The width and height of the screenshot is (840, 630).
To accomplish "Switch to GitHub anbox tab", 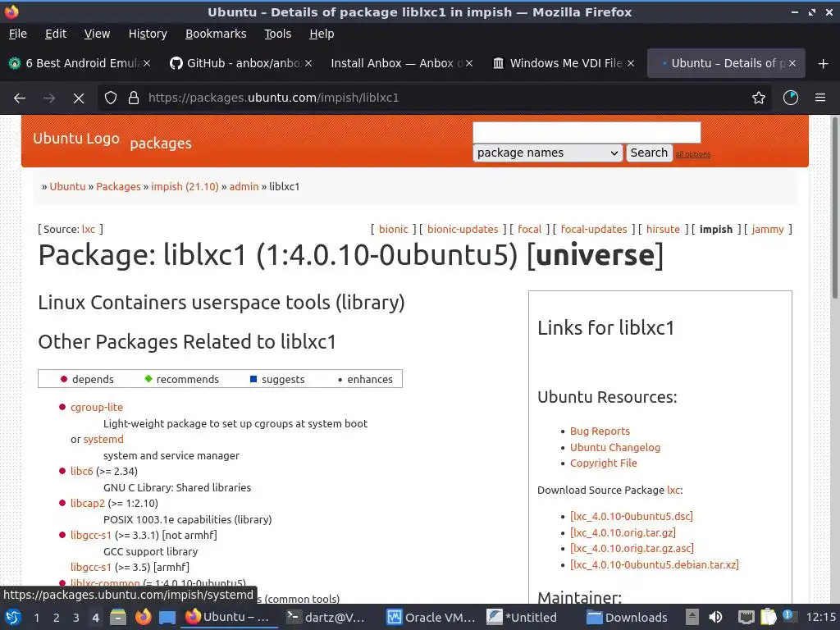I will (240, 63).
